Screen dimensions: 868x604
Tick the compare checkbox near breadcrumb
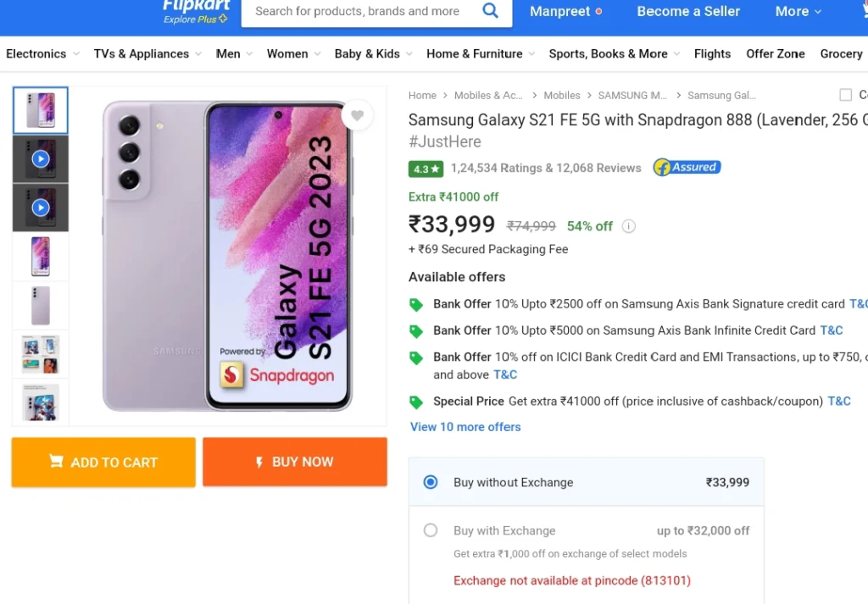point(845,95)
